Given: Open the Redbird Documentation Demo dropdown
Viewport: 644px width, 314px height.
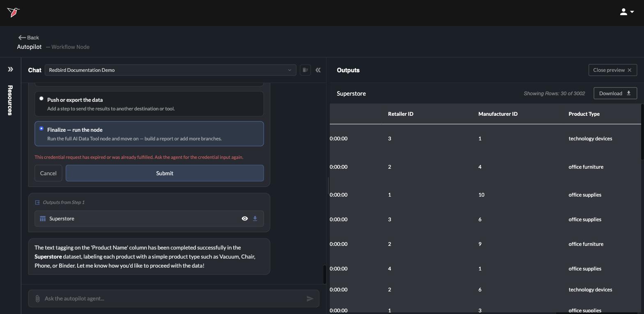Looking at the screenshot, I should pos(170,70).
